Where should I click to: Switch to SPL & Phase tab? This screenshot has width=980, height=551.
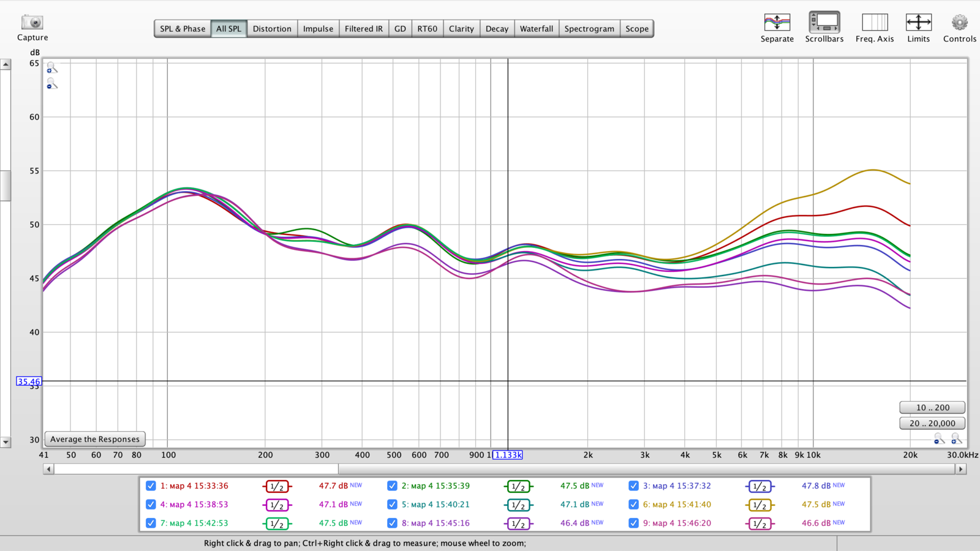pos(183,29)
